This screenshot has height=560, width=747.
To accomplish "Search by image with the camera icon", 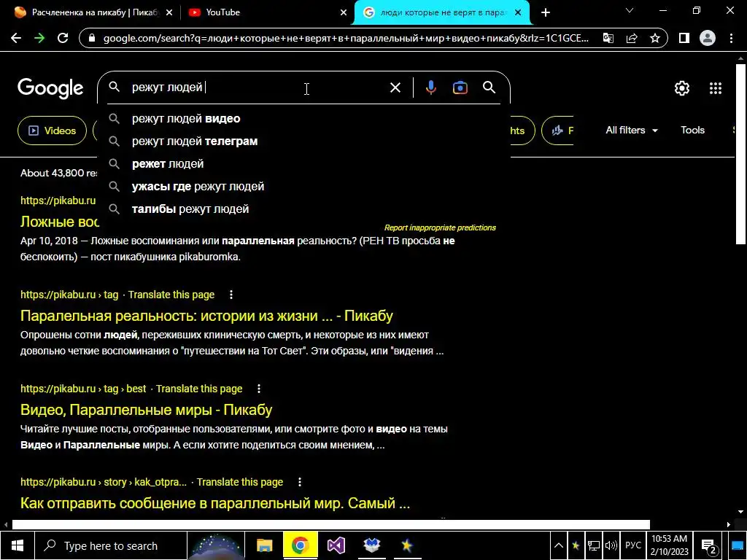I will point(460,87).
